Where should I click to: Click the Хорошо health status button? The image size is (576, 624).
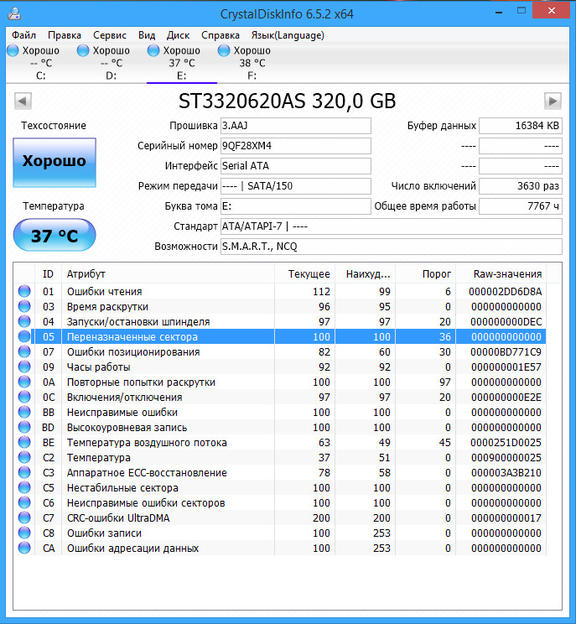55,162
